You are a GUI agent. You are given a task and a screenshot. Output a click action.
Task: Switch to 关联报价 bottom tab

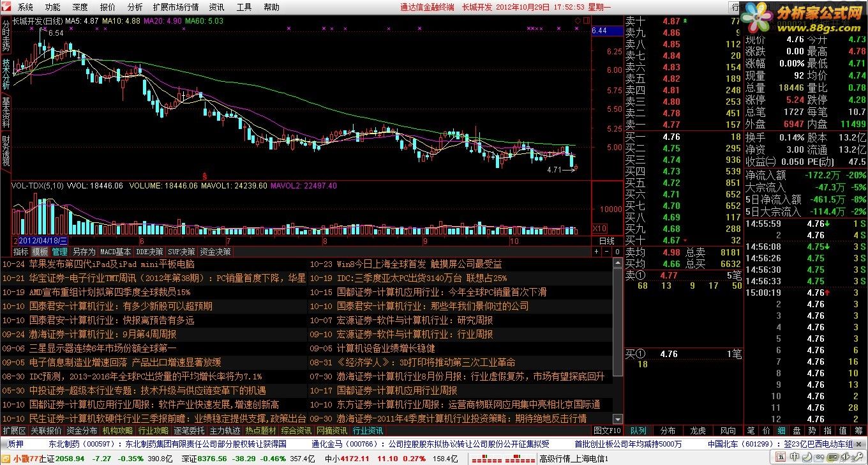pos(46,431)
